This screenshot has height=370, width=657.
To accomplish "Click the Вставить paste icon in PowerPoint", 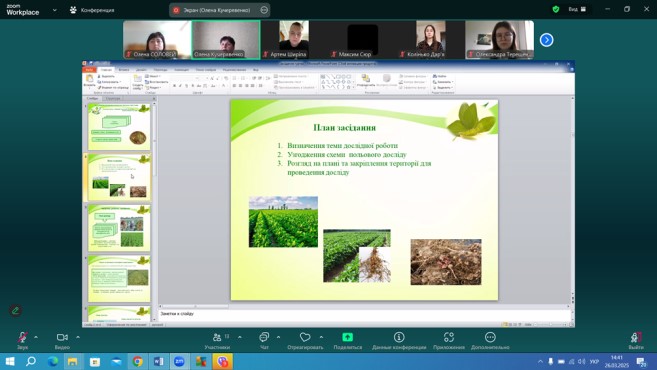I will click(x=89, y=79).
